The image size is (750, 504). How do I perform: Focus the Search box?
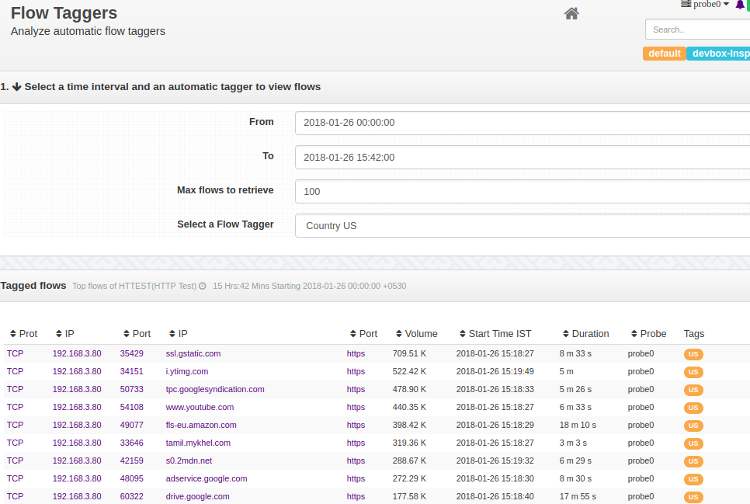tap(697, 30)
